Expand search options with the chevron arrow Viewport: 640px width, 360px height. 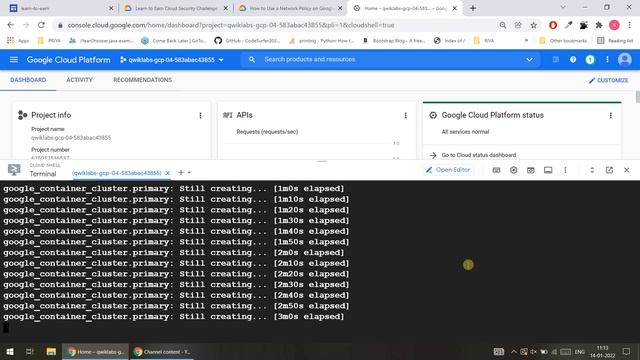(x=529, y=60)
